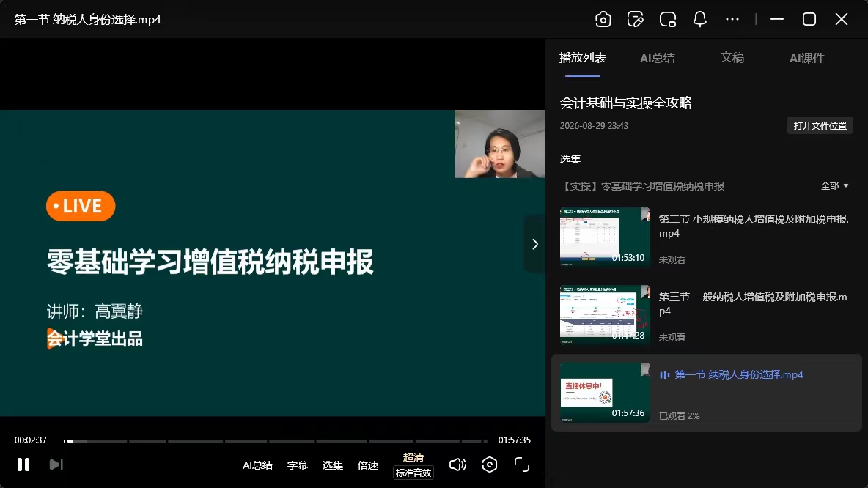Click the instructor webcam overlay

click(x=500, y=144)
